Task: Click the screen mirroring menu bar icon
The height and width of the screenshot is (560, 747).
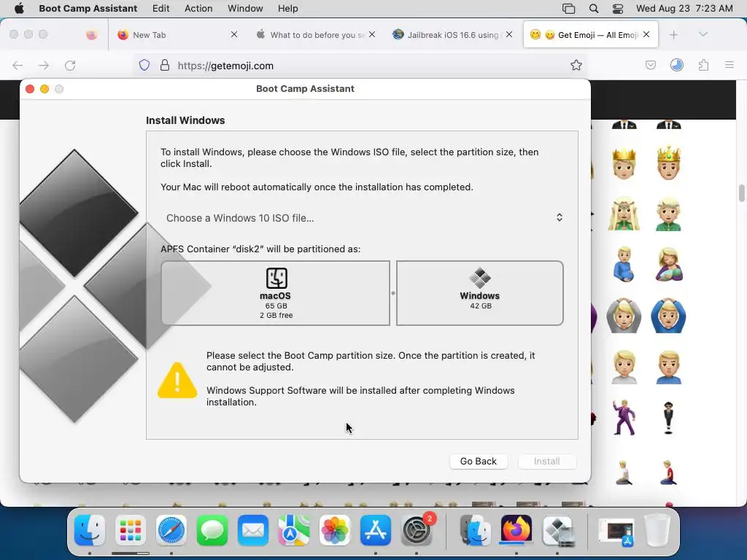Action: tap(568, 9)
